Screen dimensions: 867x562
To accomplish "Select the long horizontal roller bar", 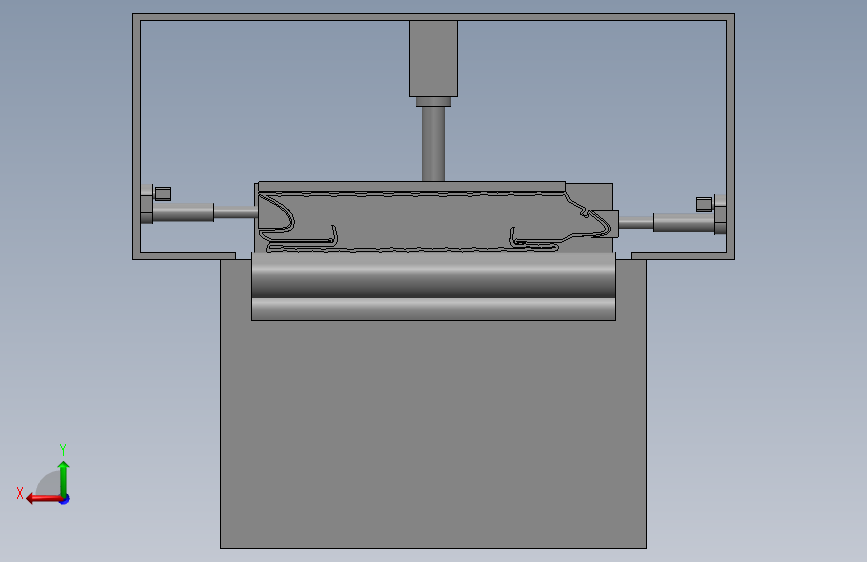I will click(434, 277).
